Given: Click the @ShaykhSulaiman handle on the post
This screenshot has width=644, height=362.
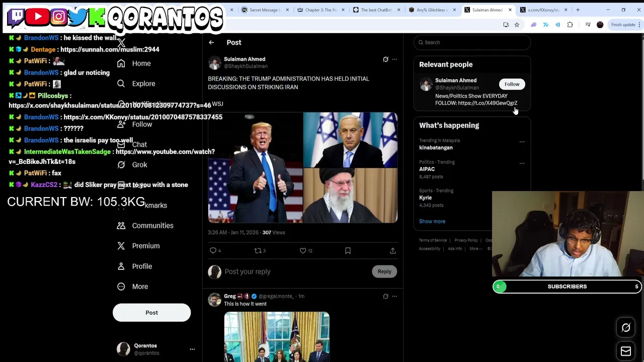Looking at the screenshot, I should pos(246,66).
